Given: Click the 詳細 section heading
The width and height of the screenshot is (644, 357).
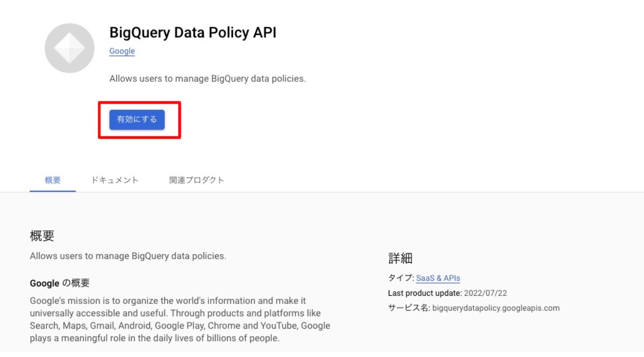Looking at the screenshot, I should coord(401,259).
